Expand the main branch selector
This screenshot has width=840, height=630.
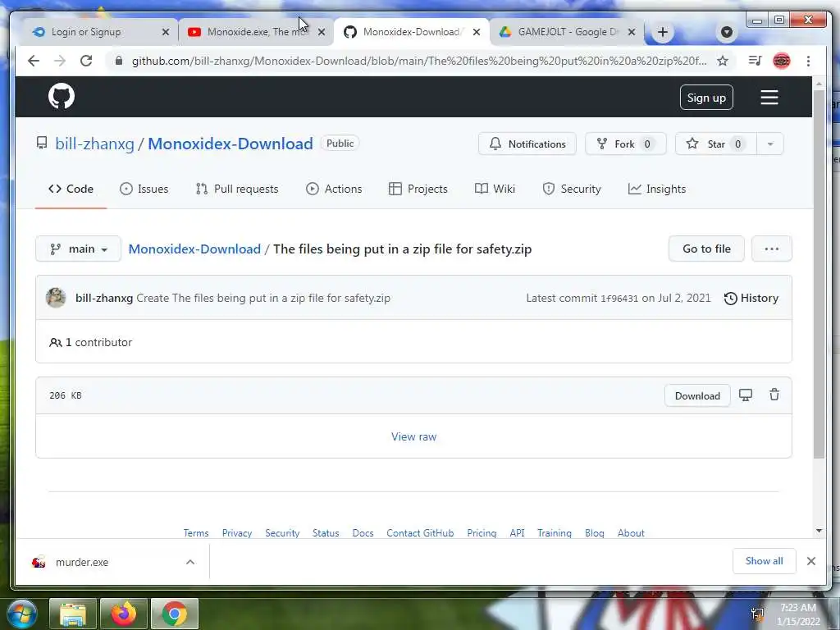[x=78, y=249]
